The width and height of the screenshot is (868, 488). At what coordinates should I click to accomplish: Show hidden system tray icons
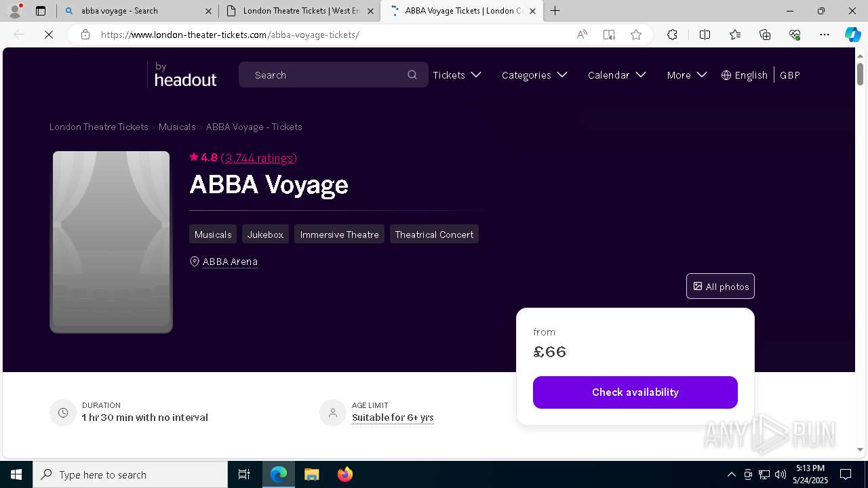[x=731, y=474]
